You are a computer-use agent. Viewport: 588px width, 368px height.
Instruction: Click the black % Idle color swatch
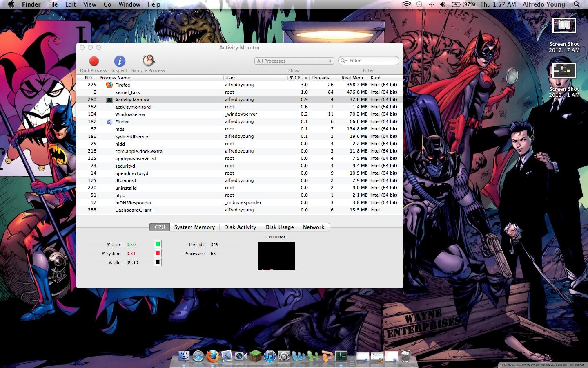point(158,262)
